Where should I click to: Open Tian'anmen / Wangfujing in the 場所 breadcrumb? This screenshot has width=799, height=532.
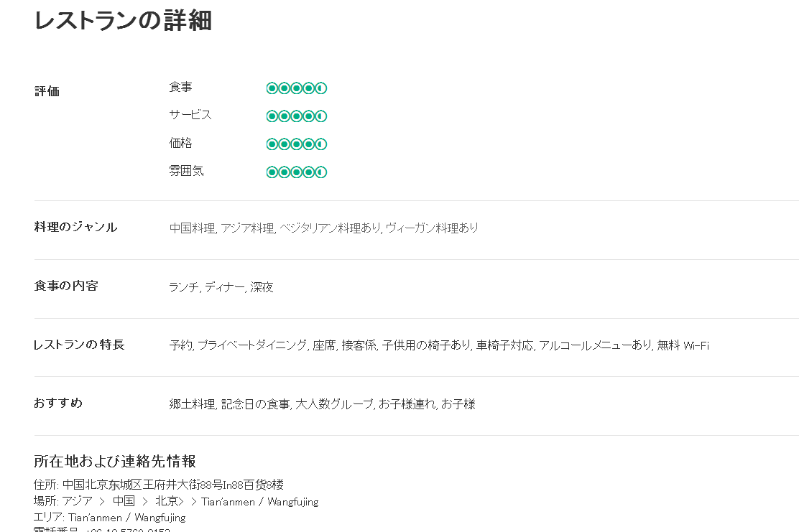259,502
